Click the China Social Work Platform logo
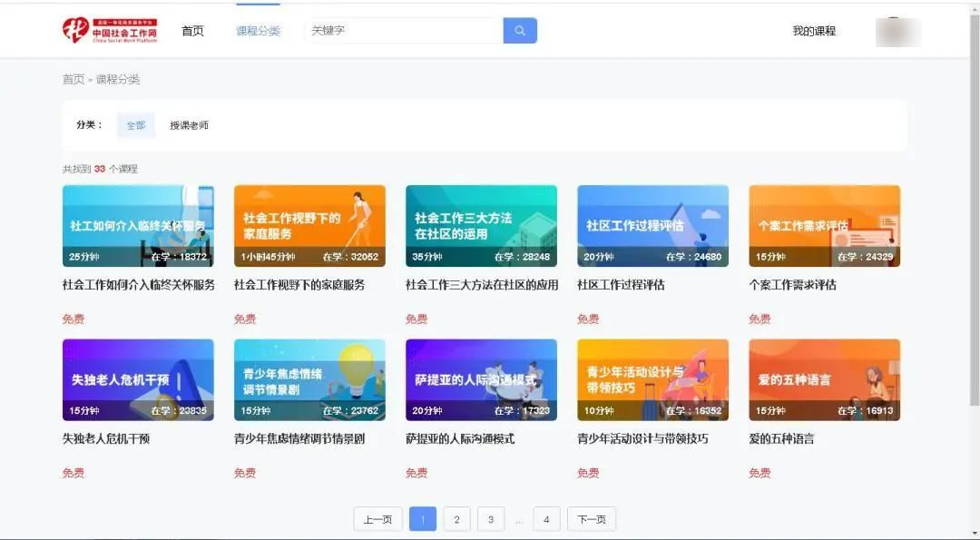 pos(110,31)
